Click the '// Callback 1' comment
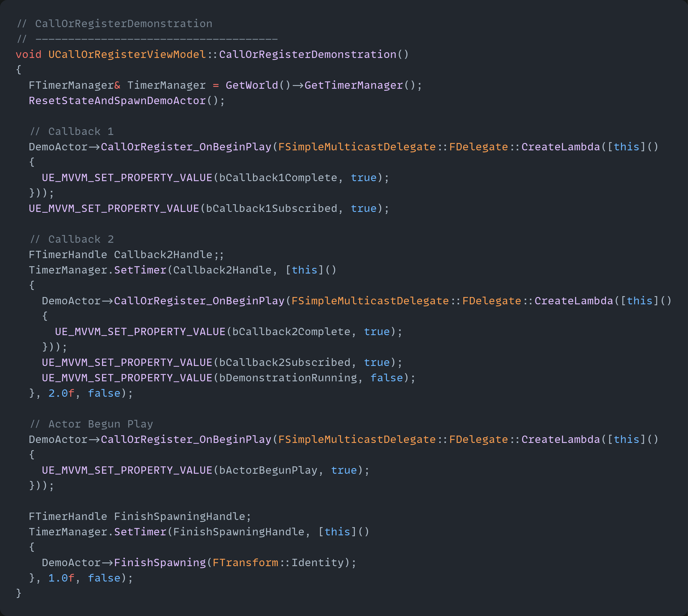 pyautogui.click(x=72, y=132)
